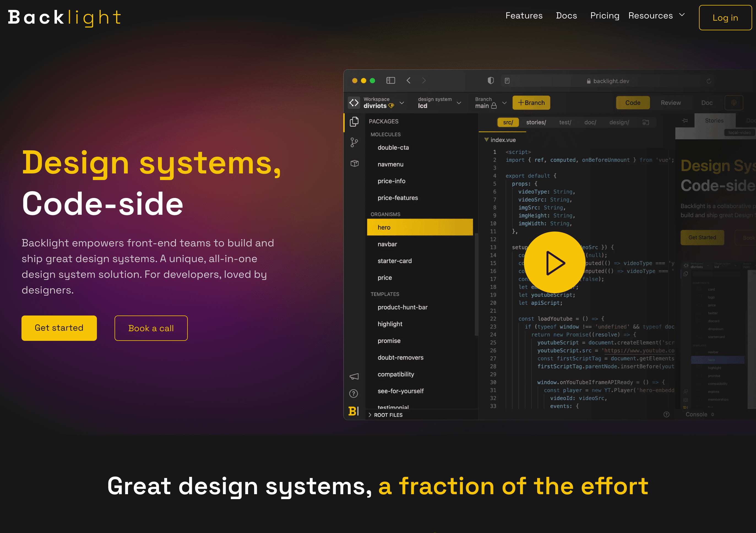Viewport: 756px width, 533px height.
Task: Click the Get Started button in preview pane
Action: 702,237
